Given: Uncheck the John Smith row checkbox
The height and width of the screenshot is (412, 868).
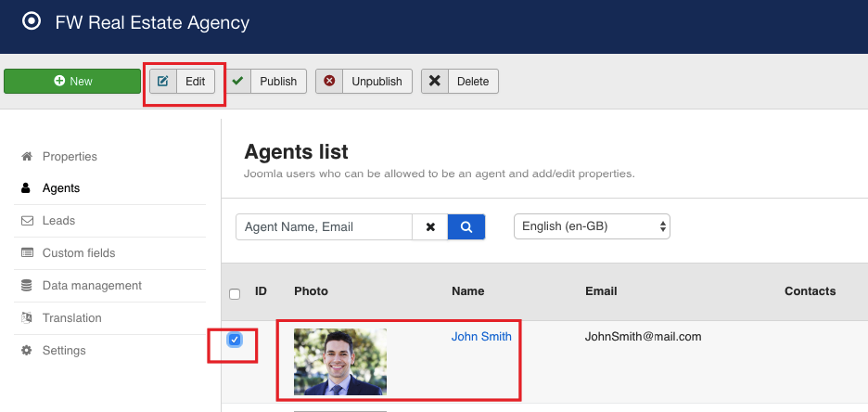Looking at the screenshot, I should tap(235, 340).
